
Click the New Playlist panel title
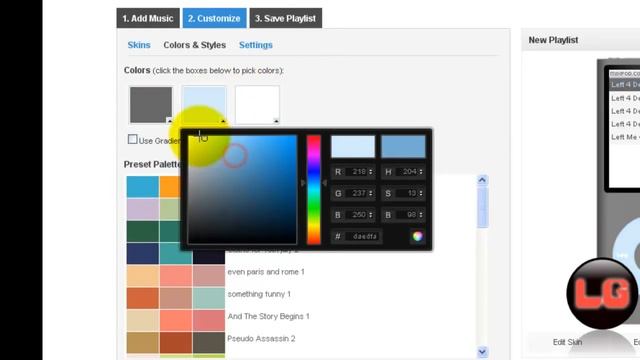553,40
